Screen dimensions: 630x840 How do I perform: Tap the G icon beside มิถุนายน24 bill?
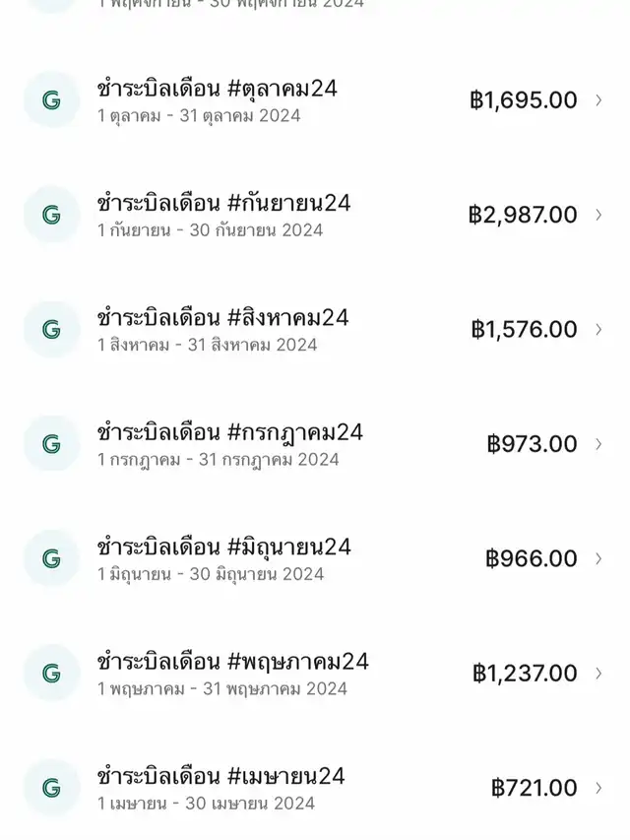point(51,558)
